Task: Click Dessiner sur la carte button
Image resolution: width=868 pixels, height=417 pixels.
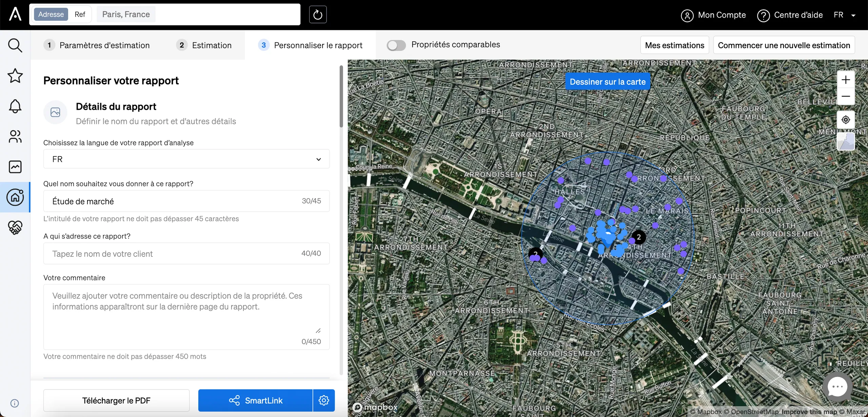Action: (x=608, y=82)
